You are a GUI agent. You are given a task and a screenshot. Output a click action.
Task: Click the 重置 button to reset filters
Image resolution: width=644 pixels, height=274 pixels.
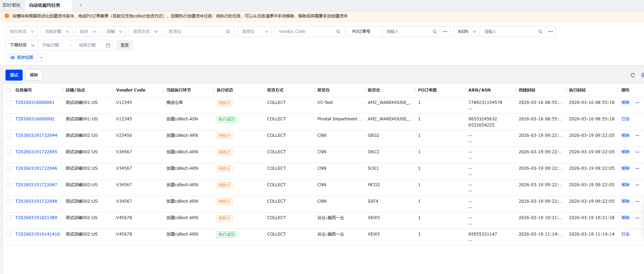[x=125, y=45]
